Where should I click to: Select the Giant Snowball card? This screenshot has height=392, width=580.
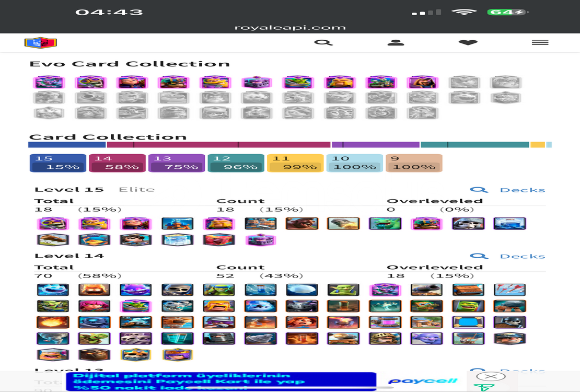pyautogui.click(x=302, y=290)
